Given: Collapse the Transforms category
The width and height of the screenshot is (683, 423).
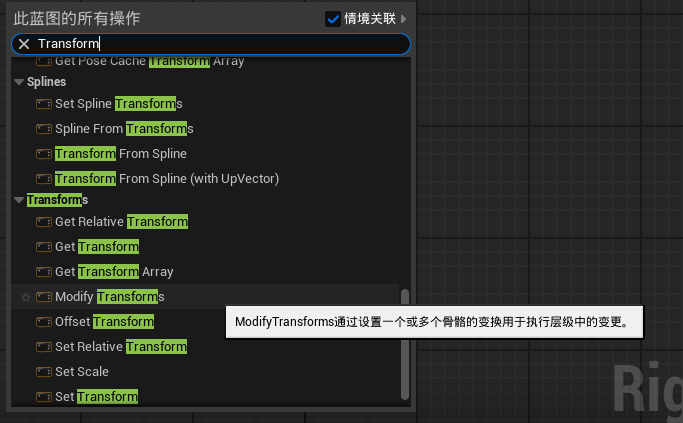Looking at the screenshot, I should [19, 200].
